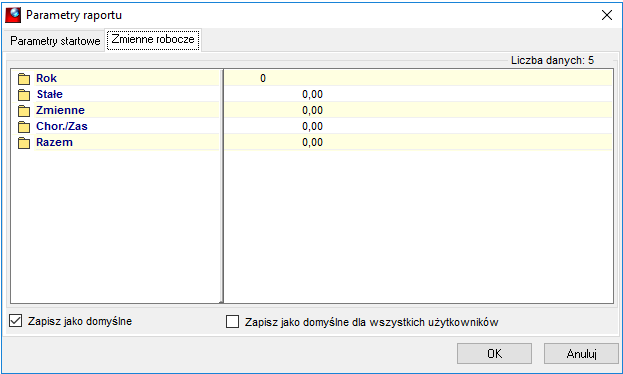Select the Stałe variable label

(x=50, y=94)
